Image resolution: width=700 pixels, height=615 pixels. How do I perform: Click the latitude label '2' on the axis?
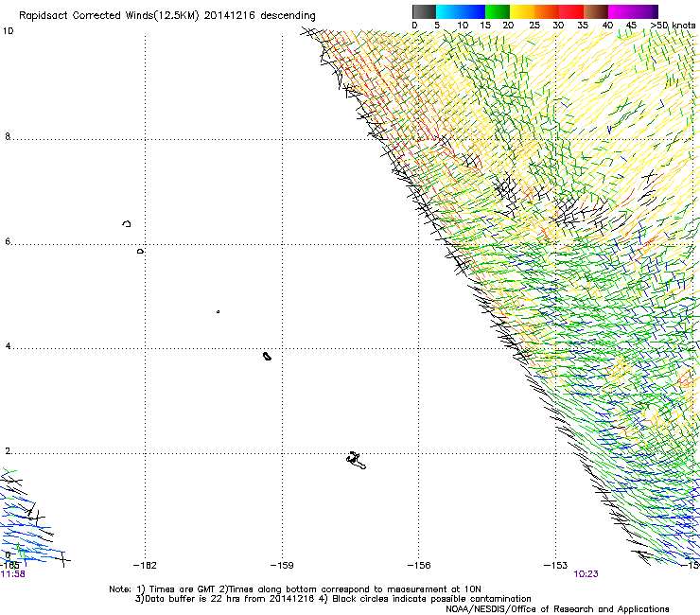8,451
